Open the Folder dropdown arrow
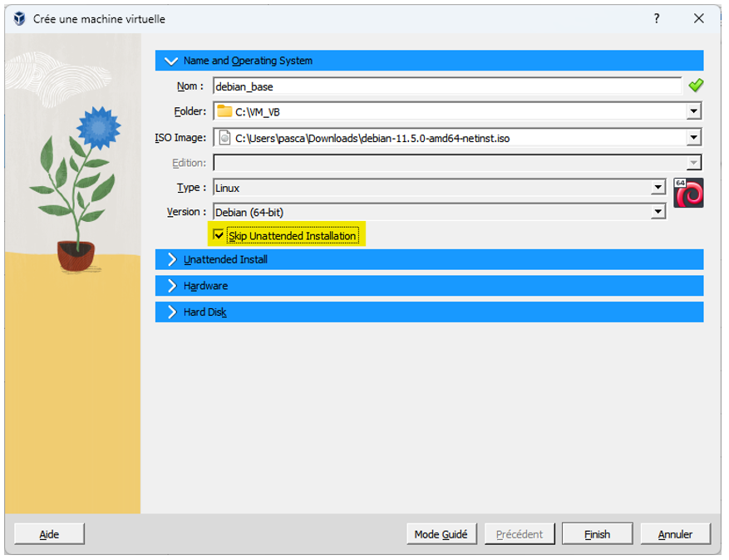 click(x=693, y=111)
